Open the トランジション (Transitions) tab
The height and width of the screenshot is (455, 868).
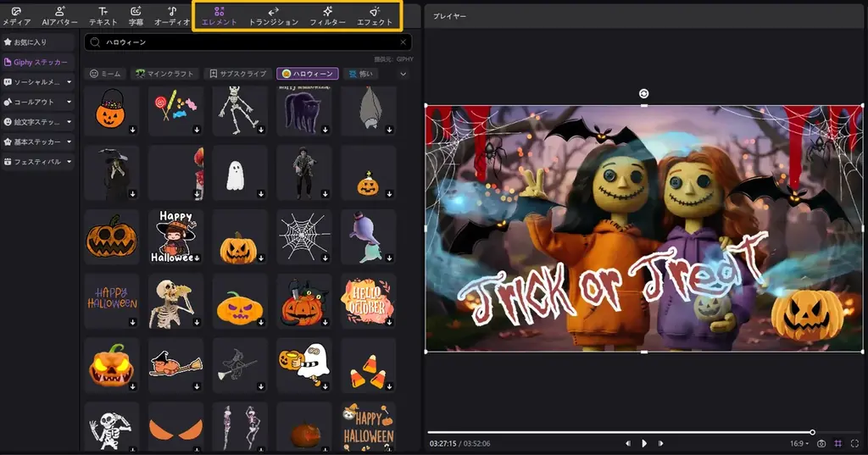click(x=273, y=16)
